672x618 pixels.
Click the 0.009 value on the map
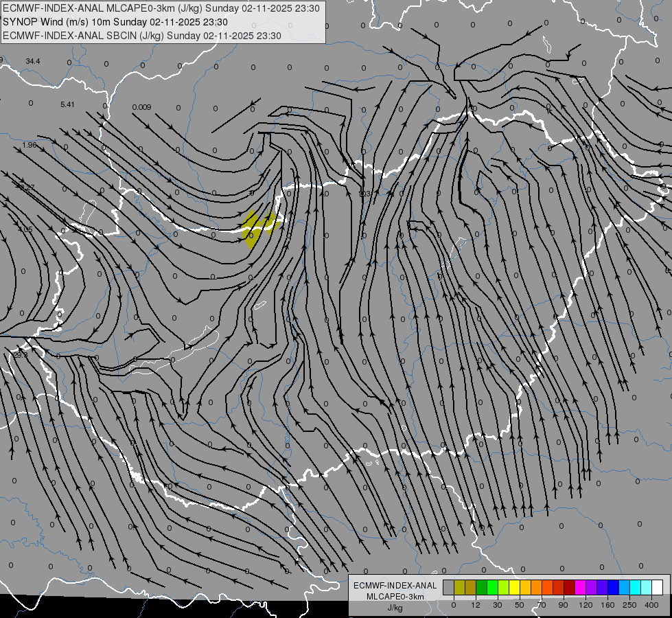[141, 107]
